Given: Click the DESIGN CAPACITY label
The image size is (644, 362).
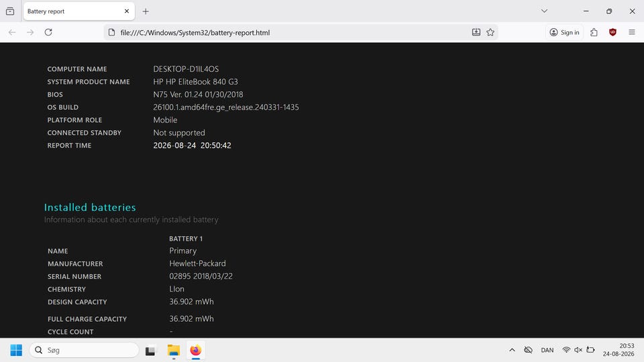Looking at the screenshot, I should click(x=77, y=302).
